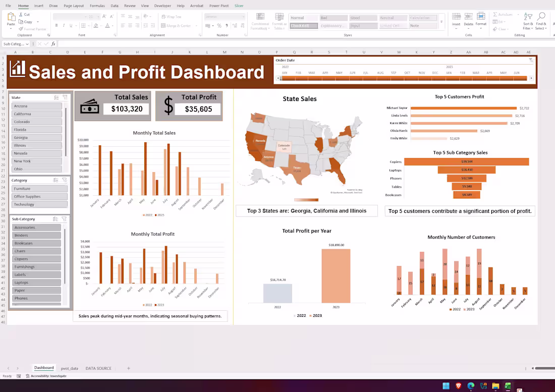
Task: Apply the Note cell style
Action: (423, 25)
